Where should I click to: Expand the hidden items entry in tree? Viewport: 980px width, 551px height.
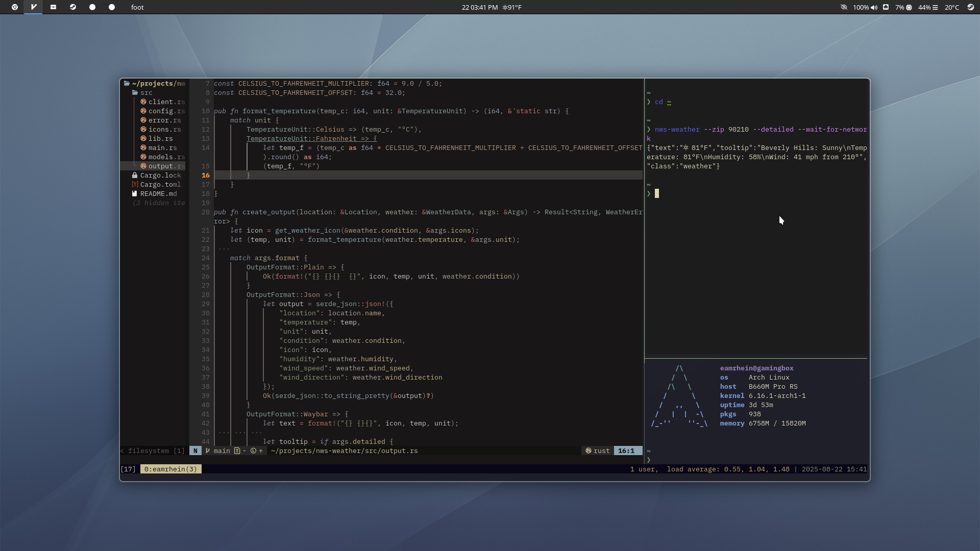[x=158, y=203]
